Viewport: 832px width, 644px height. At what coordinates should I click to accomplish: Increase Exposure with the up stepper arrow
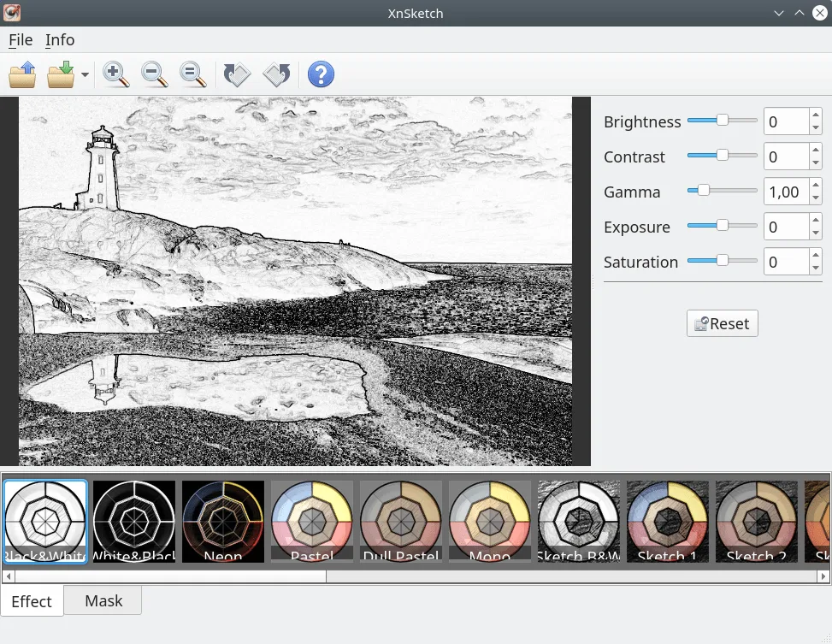[x=816, y=220]
